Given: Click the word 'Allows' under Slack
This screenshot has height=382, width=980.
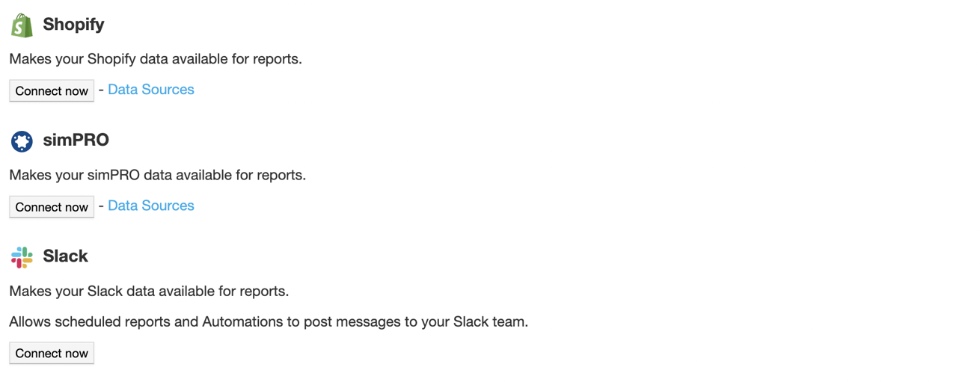Looking at the screenshot, I should click(27, 322).
